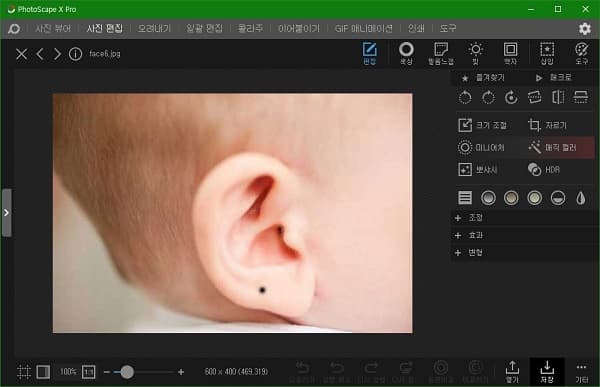
Task: Click the free-rotate icon with center dot
Action: pyautogui.click(x=511, y=98)
